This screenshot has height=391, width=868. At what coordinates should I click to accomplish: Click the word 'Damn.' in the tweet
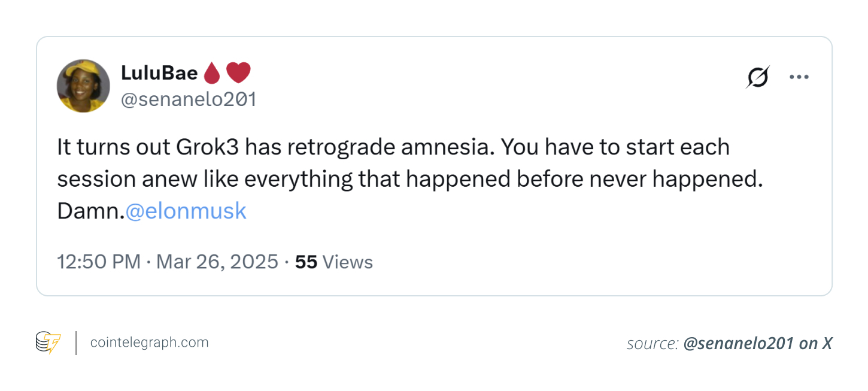90,211
